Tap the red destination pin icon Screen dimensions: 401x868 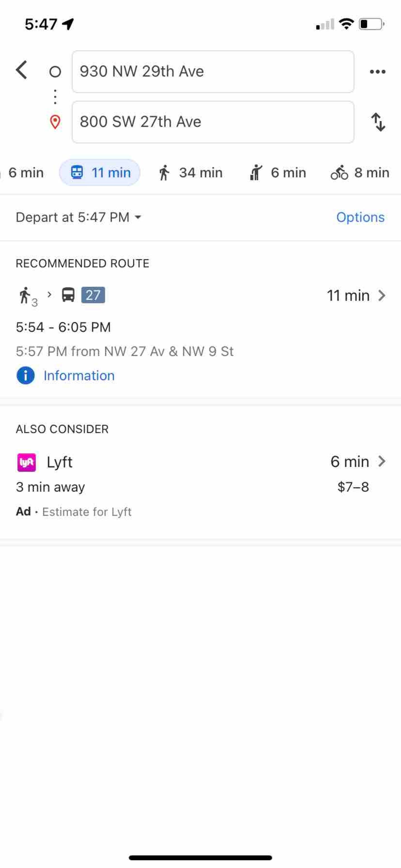click(x=55, y=122)
